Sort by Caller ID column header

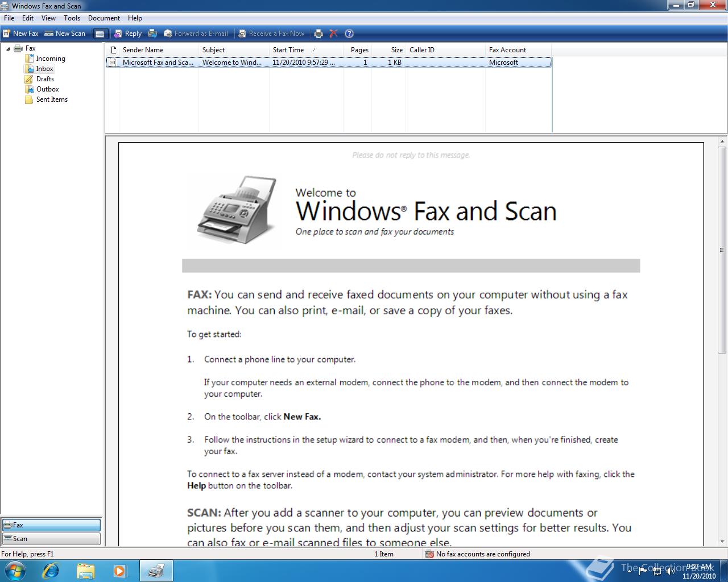click(445, 50)
